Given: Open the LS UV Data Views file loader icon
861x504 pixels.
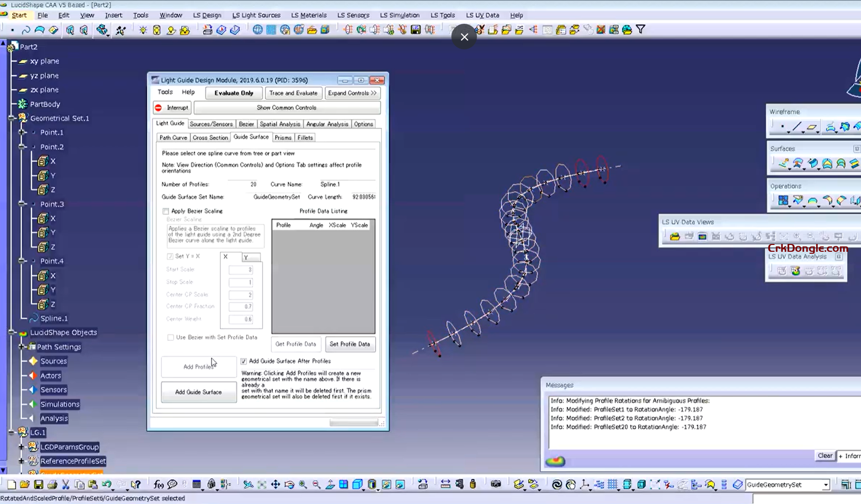Looking at the screenshot, I should pyautogui.click(x=676, y=237).
